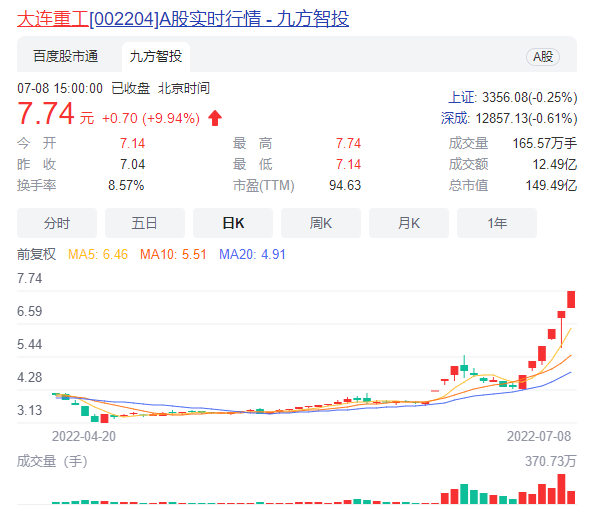Viewport: 601px width, 515px height.
Task: Click the latest red candlestick at 7.74
Action: 571,299
